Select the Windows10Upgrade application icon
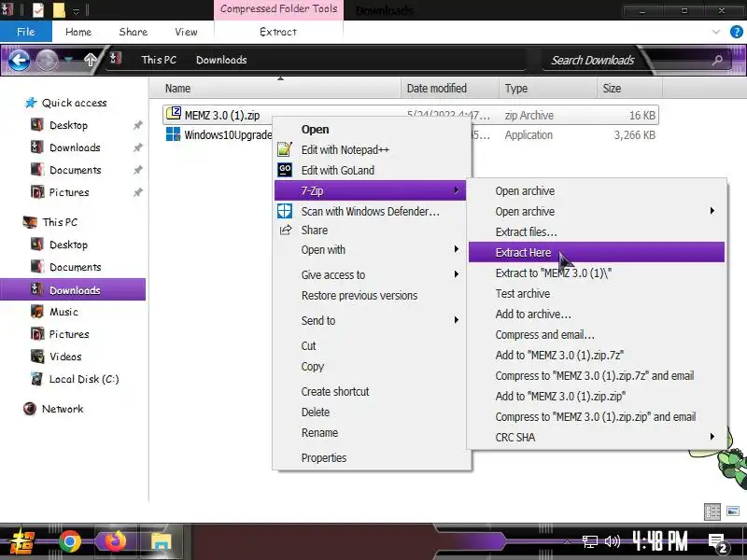Image resolution: width=747 pixels, height=560 pixels. tap(173, 134)
